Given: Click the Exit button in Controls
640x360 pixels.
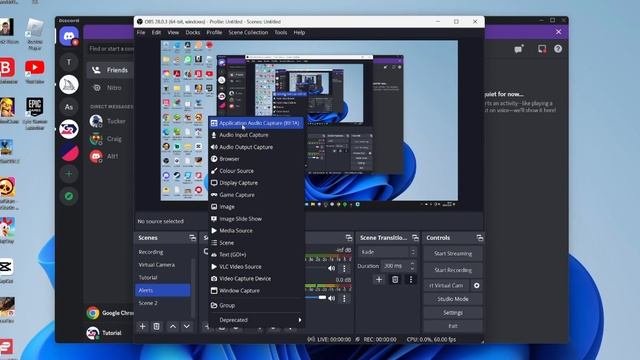Looking at the screenshot, I should 453,326.
